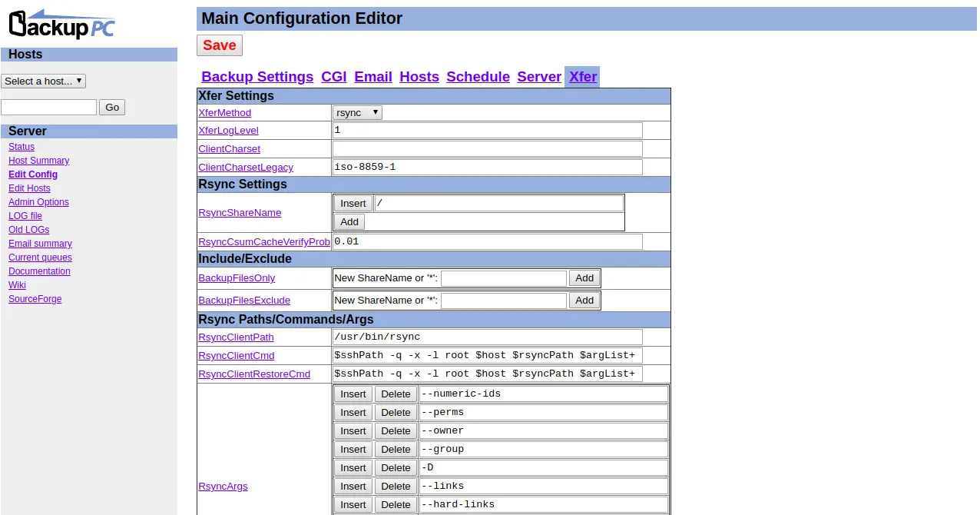Open the Status page link
980x515 pixels.
(22, 147)
